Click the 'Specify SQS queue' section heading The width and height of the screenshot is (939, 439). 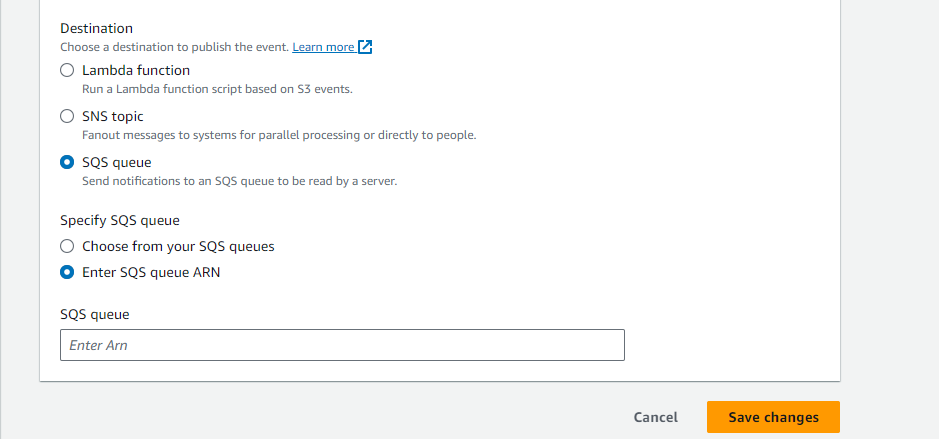tap(120, 220)
